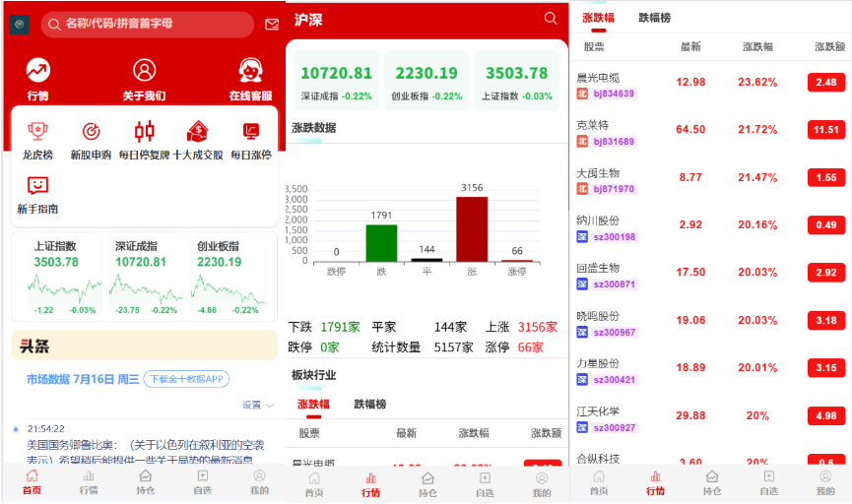Open stock row 回盛生物 sz300871
852x504 pixels.
(710, 276)
